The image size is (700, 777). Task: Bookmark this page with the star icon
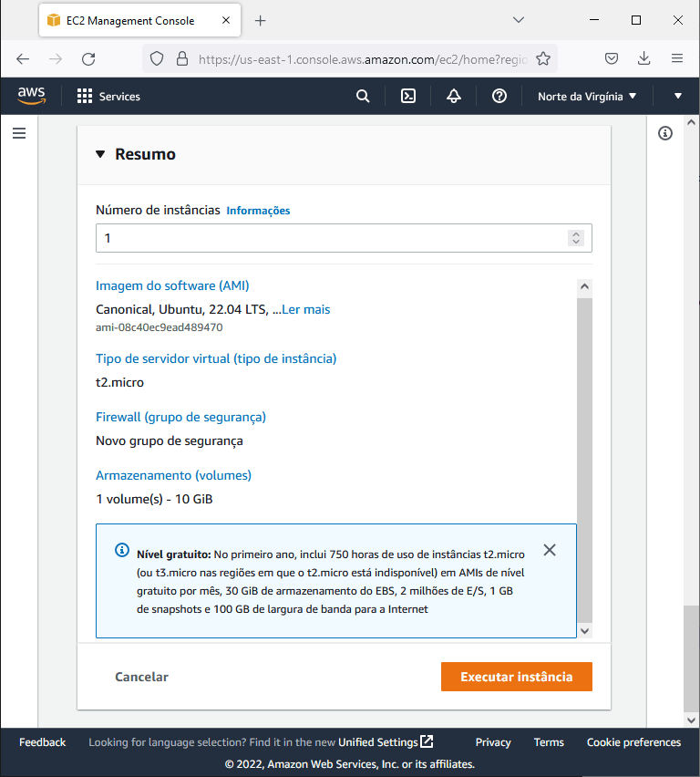pyautogui.click(x=543, y=59)
